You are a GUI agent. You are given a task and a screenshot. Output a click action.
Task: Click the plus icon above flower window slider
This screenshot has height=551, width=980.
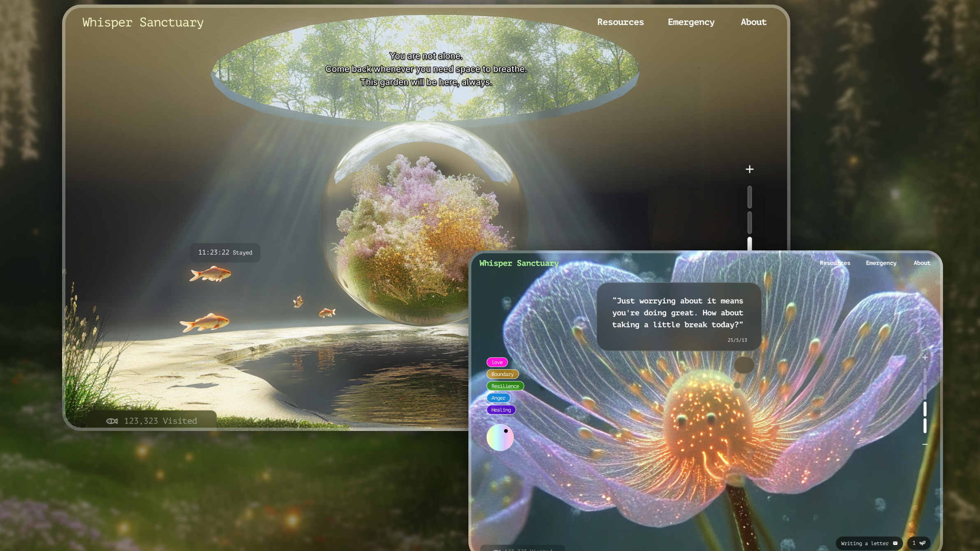[925, 357]
